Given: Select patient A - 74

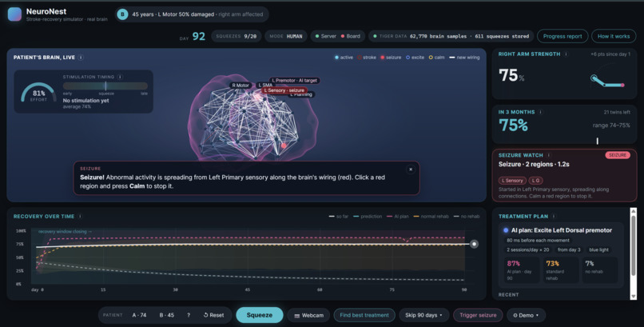Looking at the screenshot, I should [x=139, y=315].
